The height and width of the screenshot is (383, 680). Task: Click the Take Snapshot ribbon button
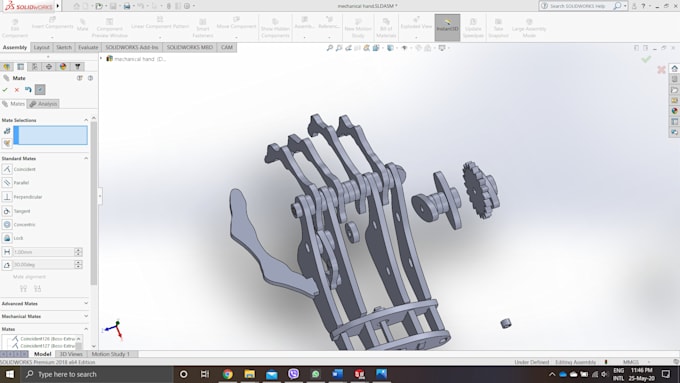click(x=498, y=28)
